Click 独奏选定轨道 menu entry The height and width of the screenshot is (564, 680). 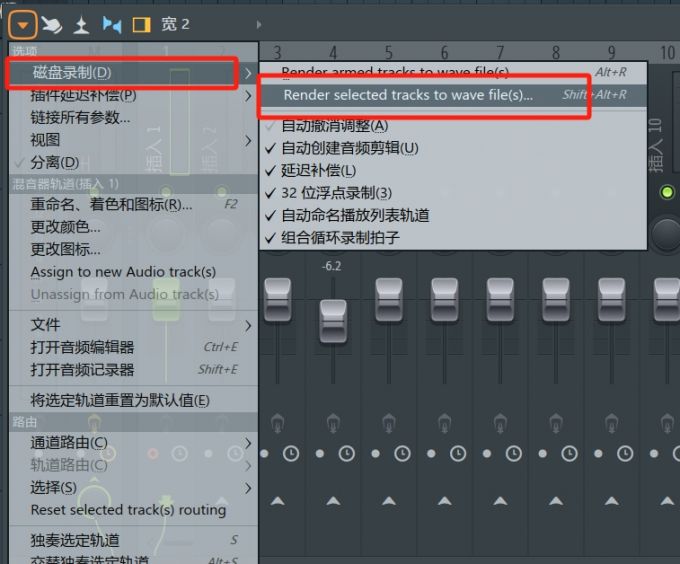click(133, 540)
